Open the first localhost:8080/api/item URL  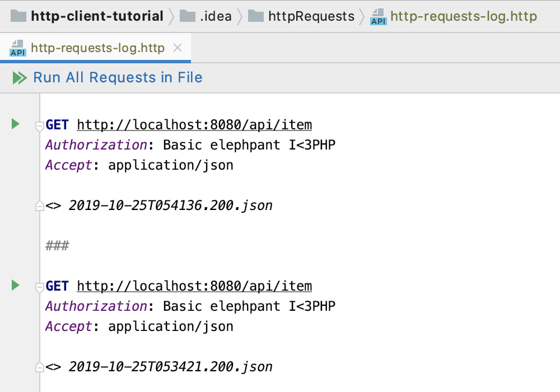194,124
